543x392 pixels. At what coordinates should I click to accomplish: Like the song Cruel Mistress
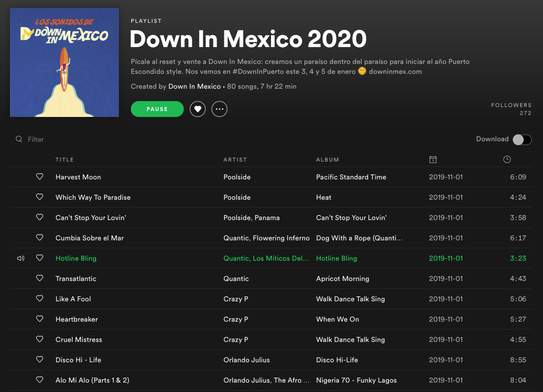pos(40,339)
